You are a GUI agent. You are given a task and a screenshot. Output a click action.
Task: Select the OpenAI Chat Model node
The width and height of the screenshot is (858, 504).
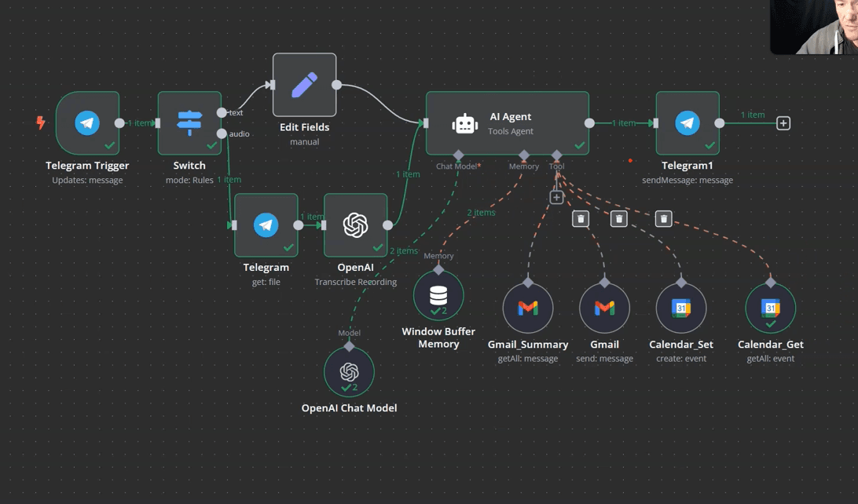tap(349, 372)
